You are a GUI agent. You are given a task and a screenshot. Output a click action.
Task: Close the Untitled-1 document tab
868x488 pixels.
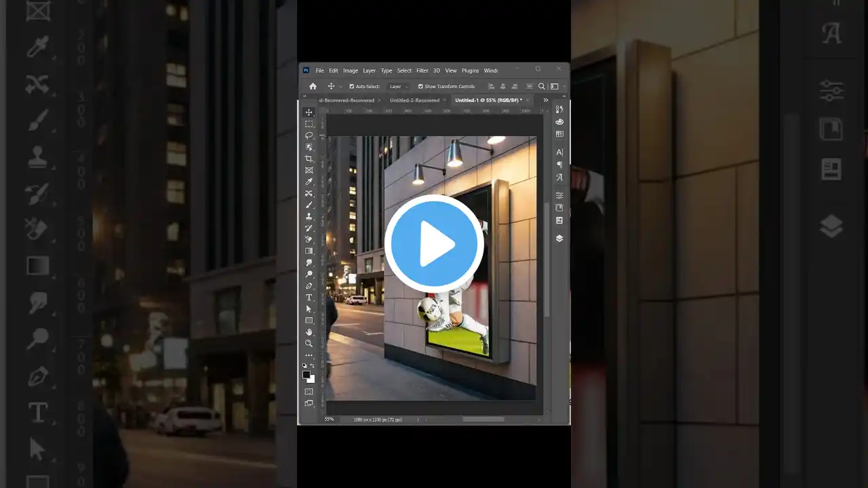point(528,100)
